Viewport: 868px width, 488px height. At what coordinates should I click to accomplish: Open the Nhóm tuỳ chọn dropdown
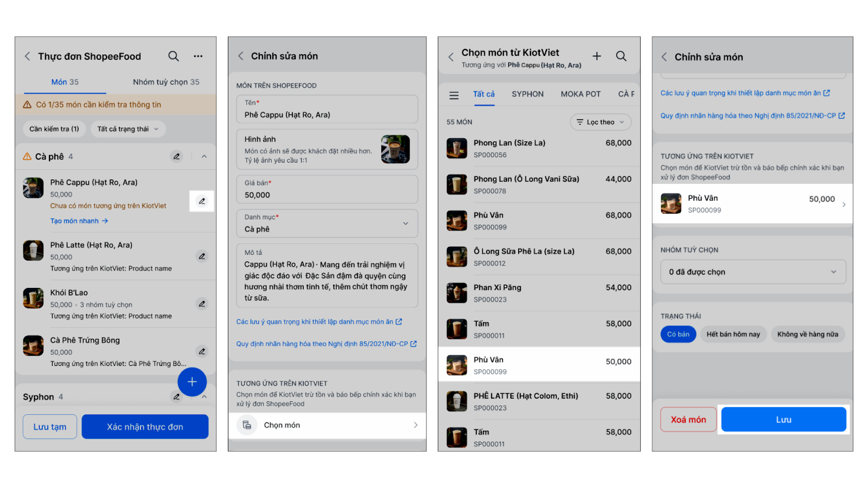pyautogui.click(x=753, y=272)
